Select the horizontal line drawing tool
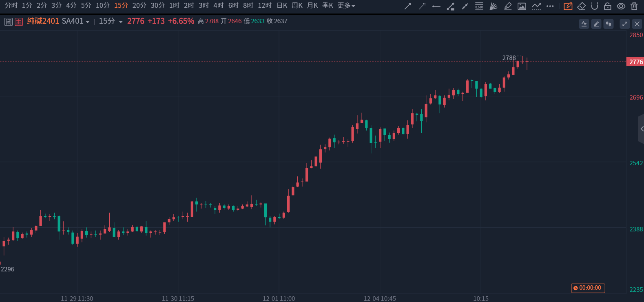The width and height of the screenshot is (644, 302). click(x=436, y=6)
